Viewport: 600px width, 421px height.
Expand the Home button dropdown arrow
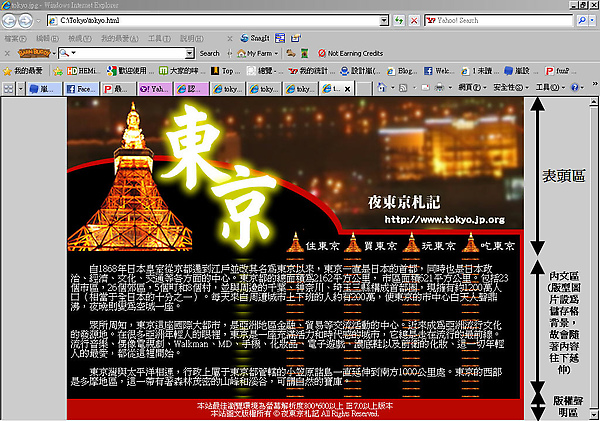[392, 88]
